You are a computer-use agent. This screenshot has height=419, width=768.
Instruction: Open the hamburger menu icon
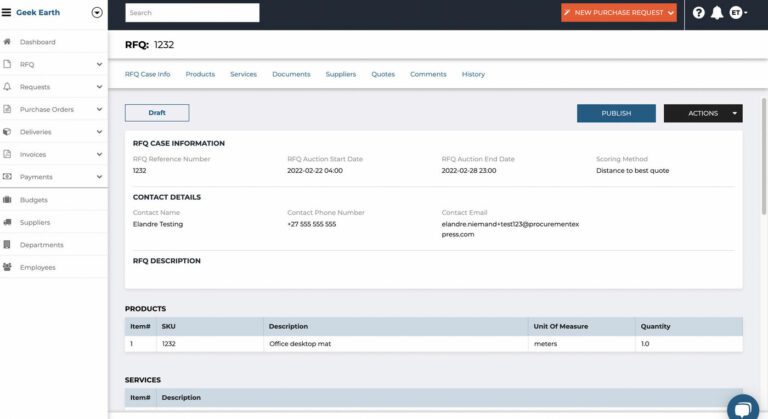pos(6,12)
